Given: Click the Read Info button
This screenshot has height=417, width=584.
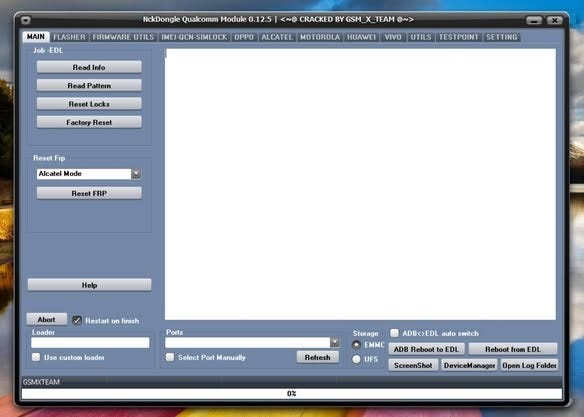Looking at the screenshot, I should coord(89,67).
